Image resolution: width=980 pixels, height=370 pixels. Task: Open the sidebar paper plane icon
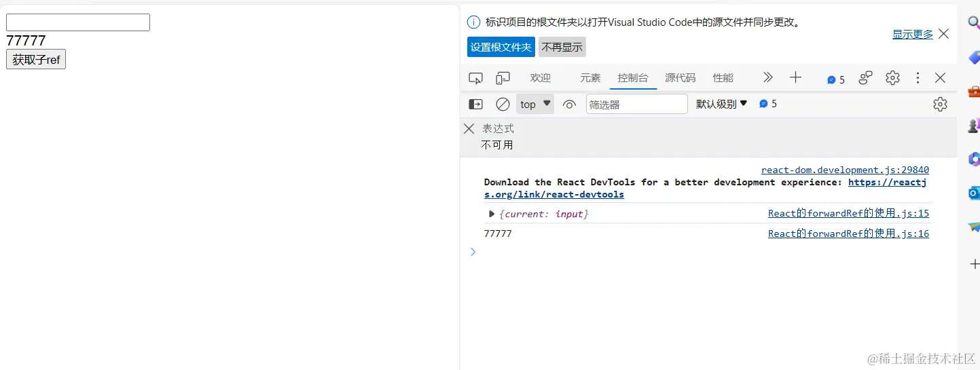tap(975, 227)
